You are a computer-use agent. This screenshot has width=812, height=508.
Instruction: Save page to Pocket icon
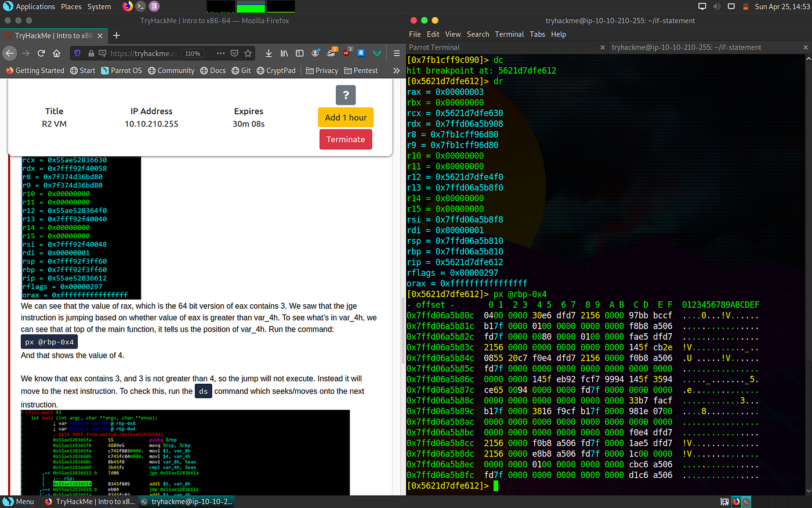click(234, 53)
